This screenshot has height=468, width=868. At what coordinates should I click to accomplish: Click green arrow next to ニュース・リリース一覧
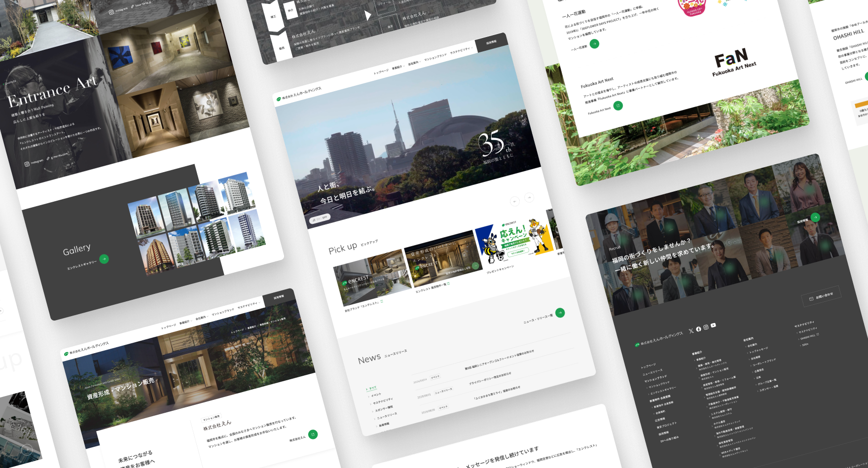560,312
